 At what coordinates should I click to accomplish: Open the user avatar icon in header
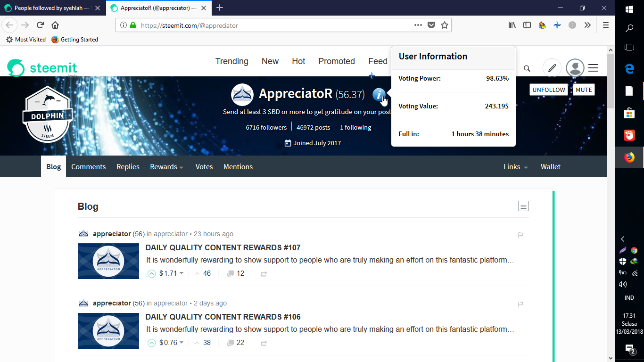[575, 68]
